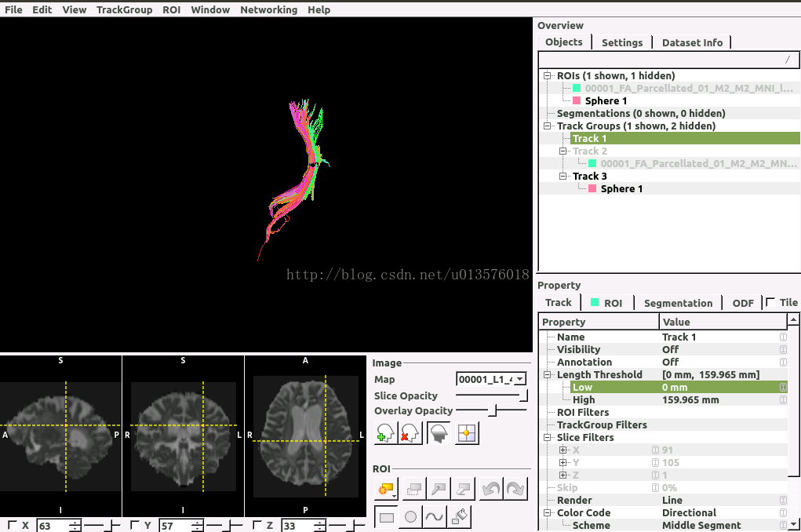The image size is (801, 532).
Task: Click the edit icon in Annotation row
Action: pos(783,362)
